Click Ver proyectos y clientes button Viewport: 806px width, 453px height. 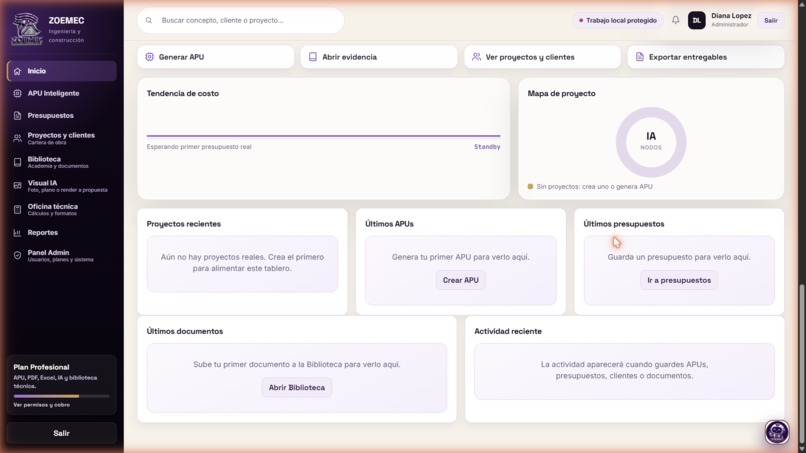542,57
